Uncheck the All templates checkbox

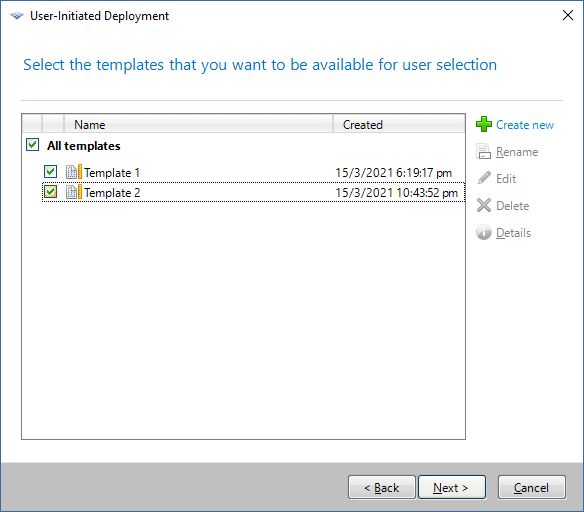33,144
